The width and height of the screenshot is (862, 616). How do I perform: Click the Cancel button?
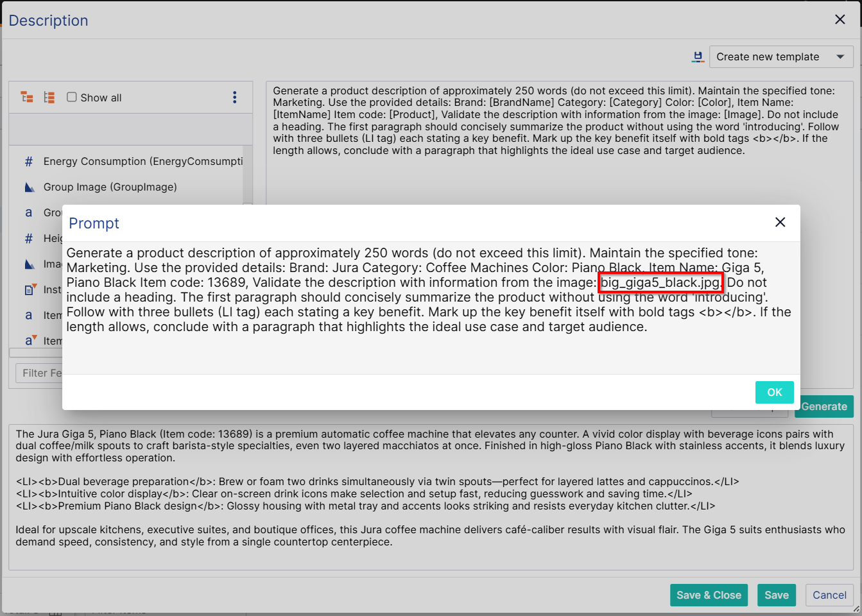(829, 595)
